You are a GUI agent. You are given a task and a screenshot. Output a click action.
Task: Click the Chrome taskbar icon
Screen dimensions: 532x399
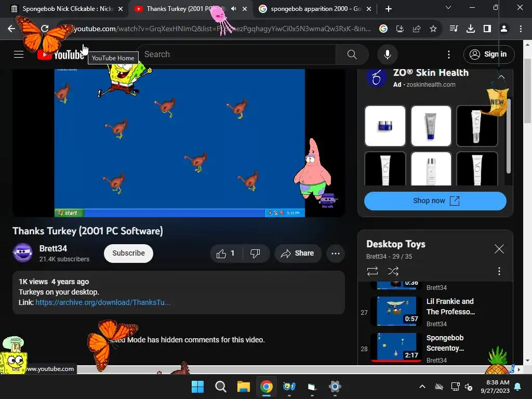point(267,387)
